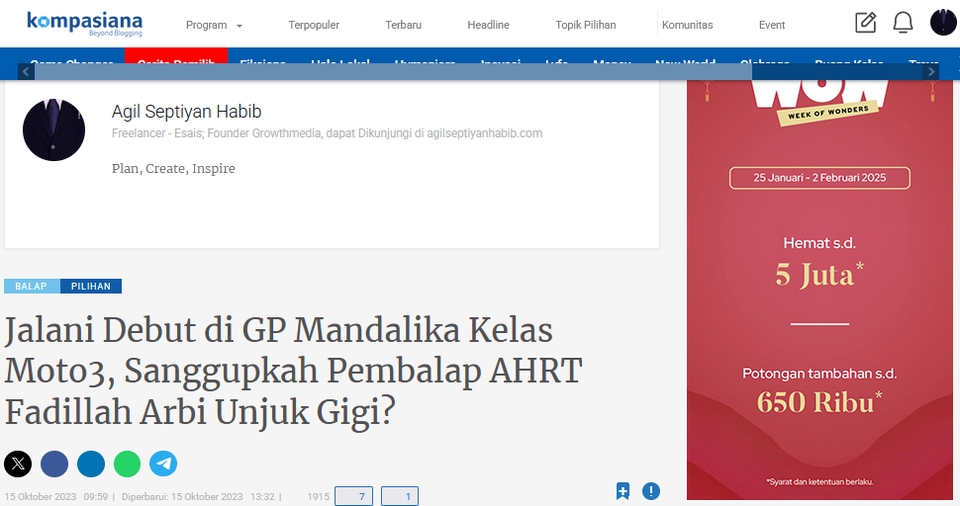Expand the Program dropdown menu
Screen dimensions: 960x506
click(x=214, y=25)
